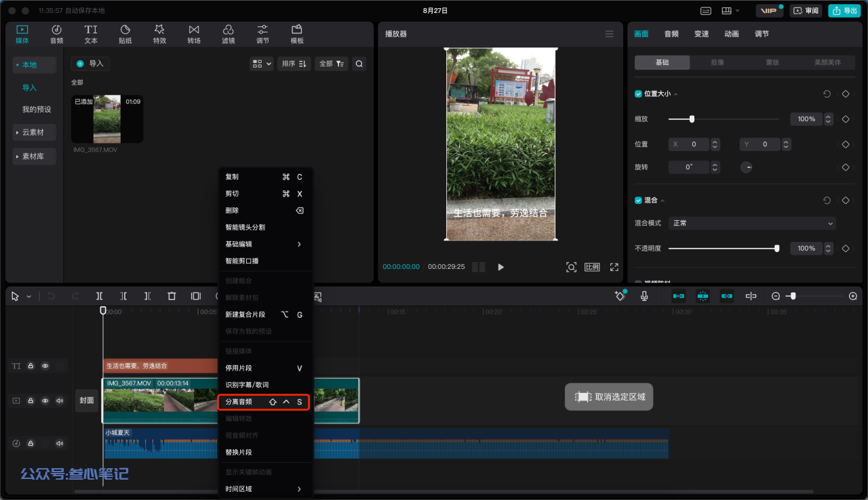Viewport: 868px width, 500px height.
Task: Open the keyboard shortcuts icon in title bar
Action: (706, 11)
